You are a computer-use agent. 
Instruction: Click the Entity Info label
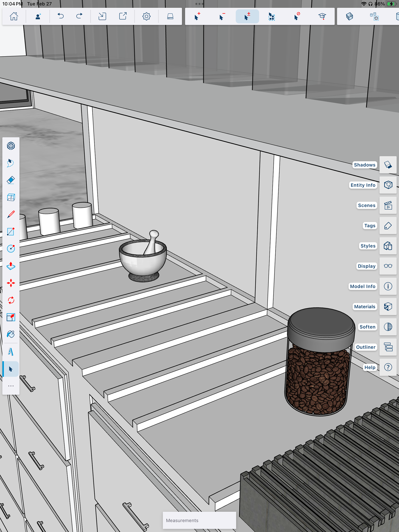[363, 185]
